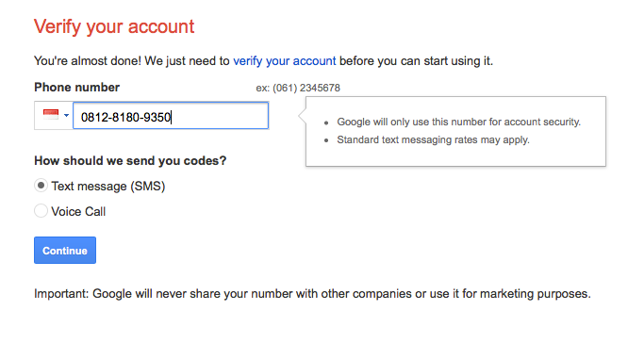Click the tooltip pointer arrow beside phone field
644x343 pixels.
click(303, 116)
